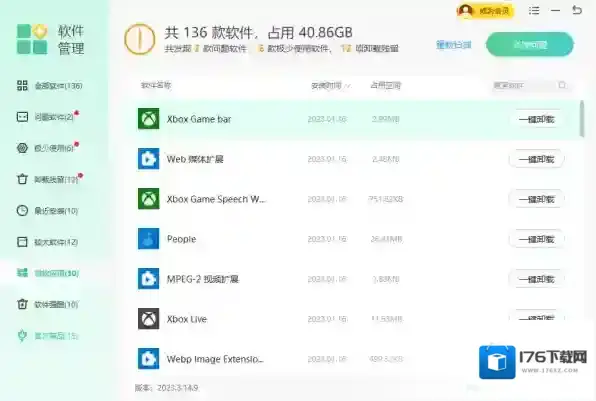Screen dimensions: 596x401
Task: Uninstall MPEG-2 视频扩展 with 一键卸载
Action: pyautogui.click(x=536, y=279)
